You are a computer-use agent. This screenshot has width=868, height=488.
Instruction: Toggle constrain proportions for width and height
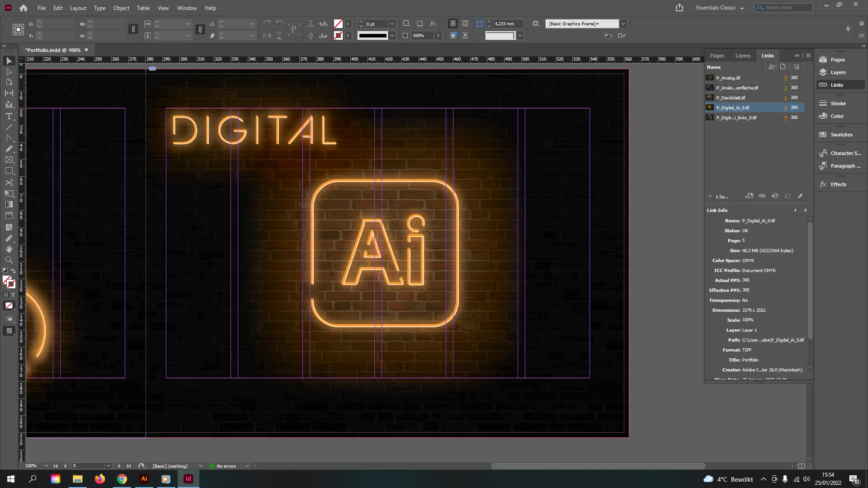click(133, 29)
